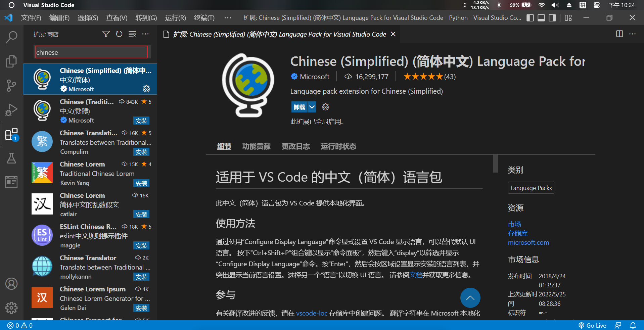The height and width of the screenshot is (330, 644).
Task: Install the Chinese (Traditional) language pack
Action: (141, 120)
